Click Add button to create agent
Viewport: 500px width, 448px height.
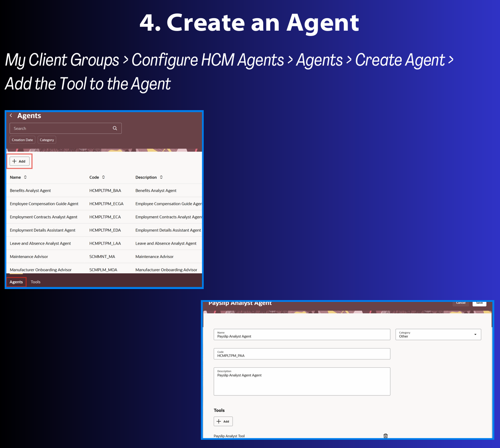(x=19, y=161)
